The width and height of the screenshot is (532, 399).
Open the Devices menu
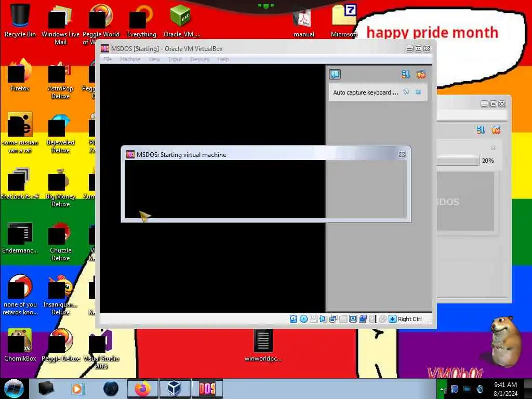(199, 59)
